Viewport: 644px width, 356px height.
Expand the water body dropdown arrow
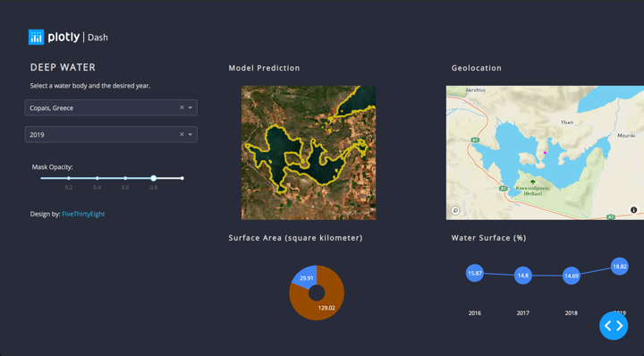point(191,107)
